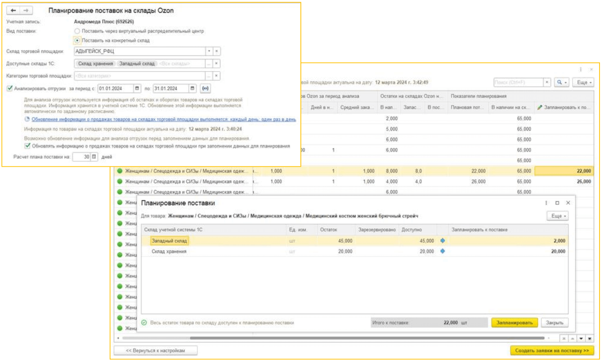The width and height of the screenshot is (604, 364).
Task: Click 'Запланировать к по...' column header
Action: tap(564, 108)
